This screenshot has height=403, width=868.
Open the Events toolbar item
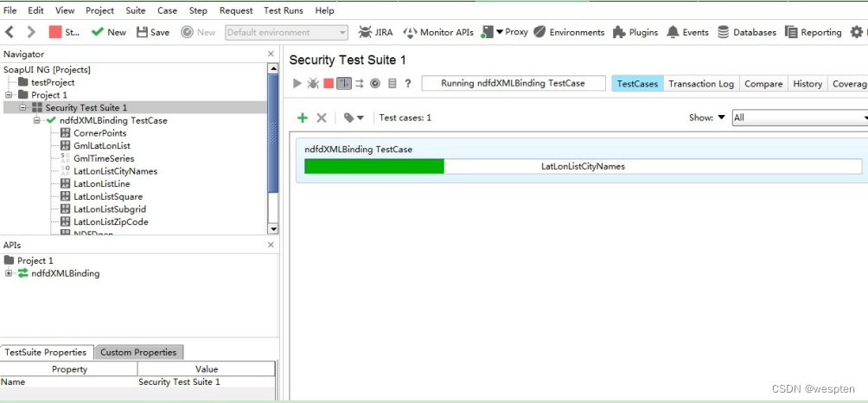tap(687, 32)
